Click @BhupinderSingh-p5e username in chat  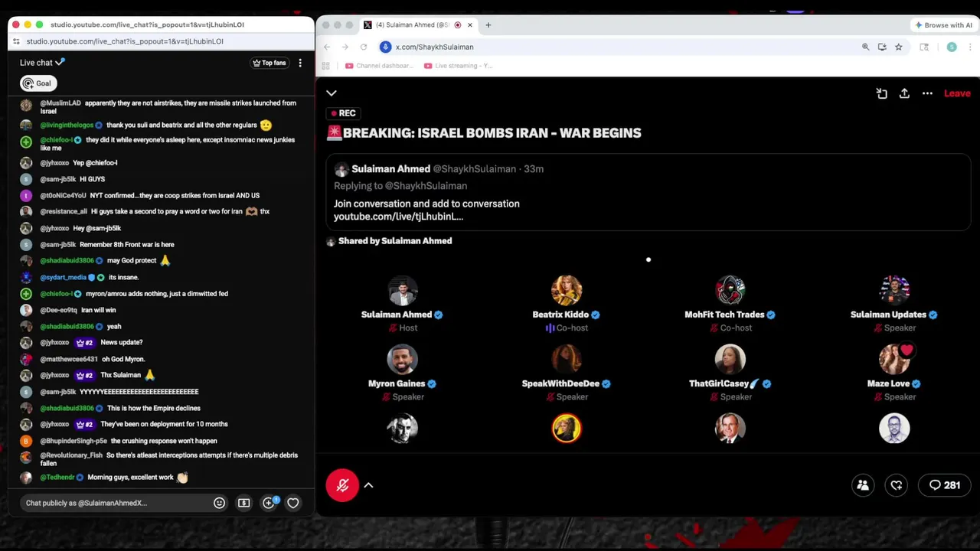73,441
